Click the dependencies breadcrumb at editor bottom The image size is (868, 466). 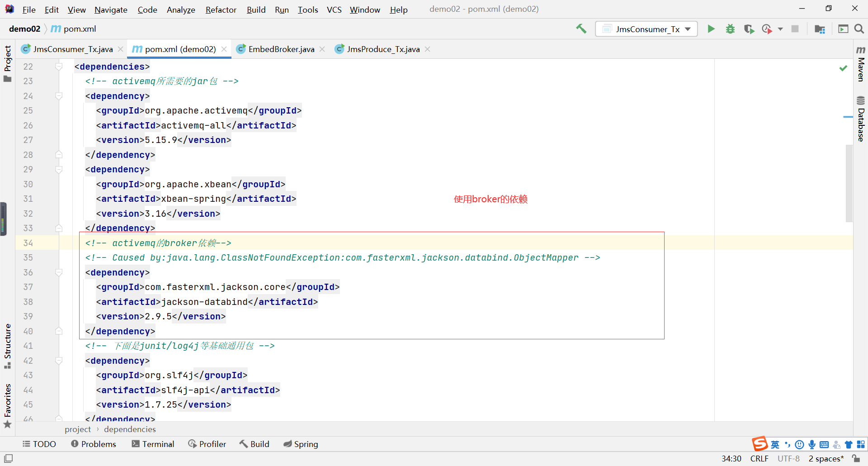pyautogui.click(x=130, y=429)
